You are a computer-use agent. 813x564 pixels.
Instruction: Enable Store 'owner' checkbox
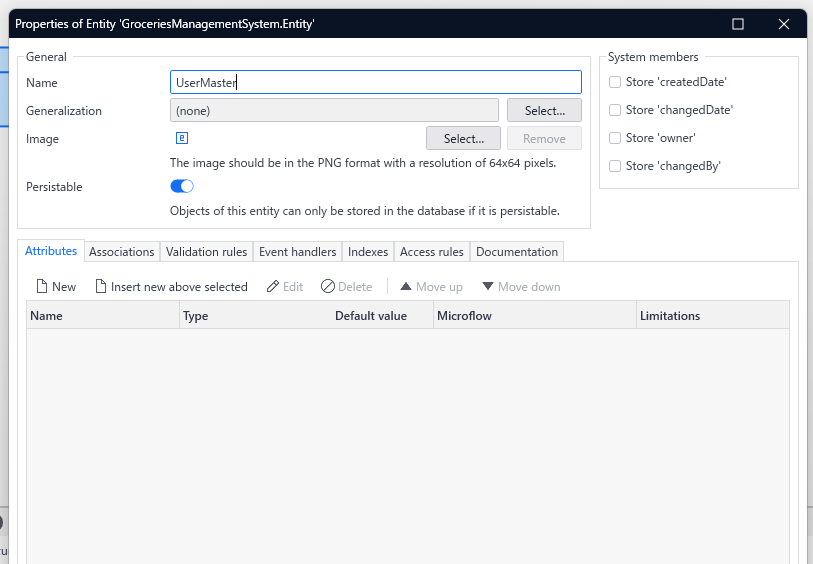point(615,138)
